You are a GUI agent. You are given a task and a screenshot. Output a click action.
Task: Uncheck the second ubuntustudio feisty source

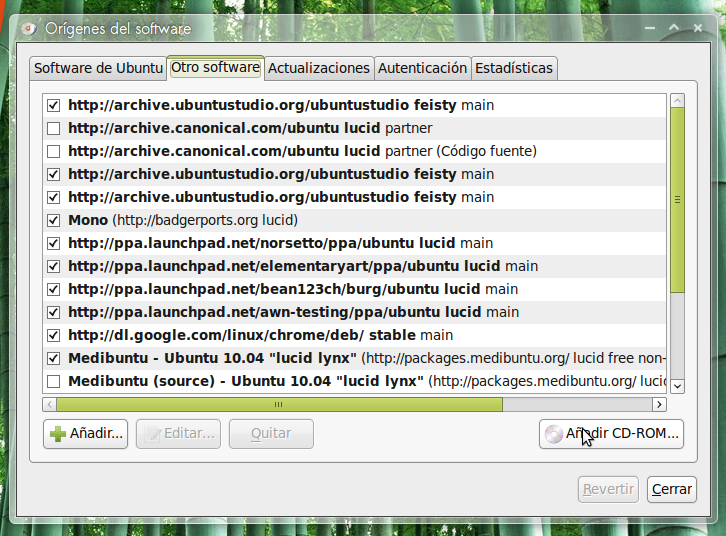54,175
